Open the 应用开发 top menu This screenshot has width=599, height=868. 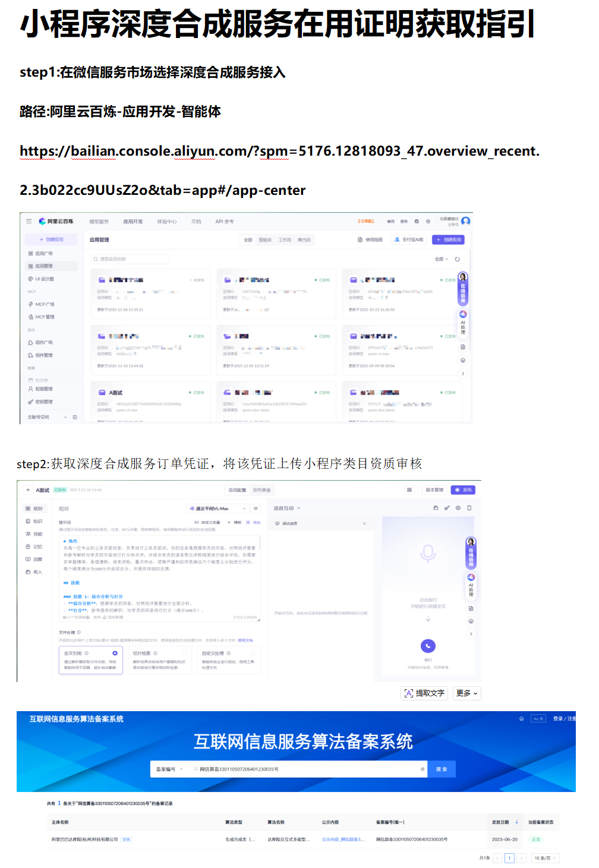(133, 222)
